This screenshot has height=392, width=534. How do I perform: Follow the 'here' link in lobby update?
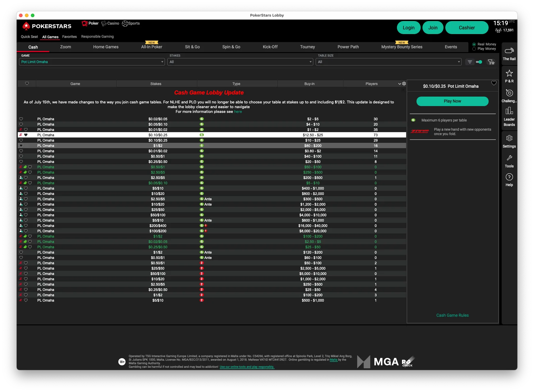click(238, 112)
